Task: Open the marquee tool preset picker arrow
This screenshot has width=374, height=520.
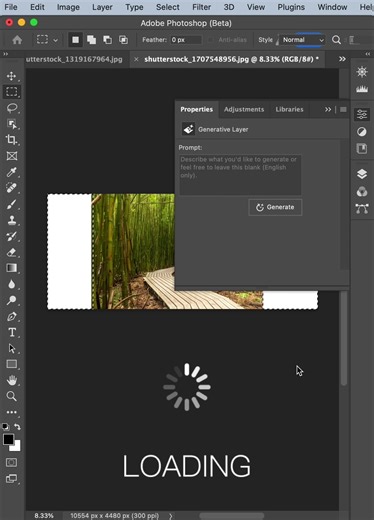Action: tap(56, 40)
